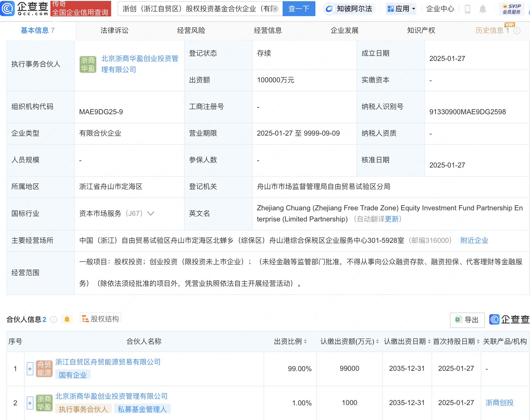Expand details for 浙江自贸区舟贸能源贸易有限公司
The height and width of the screenshot is (420, 530).
(x=30, y=369)
